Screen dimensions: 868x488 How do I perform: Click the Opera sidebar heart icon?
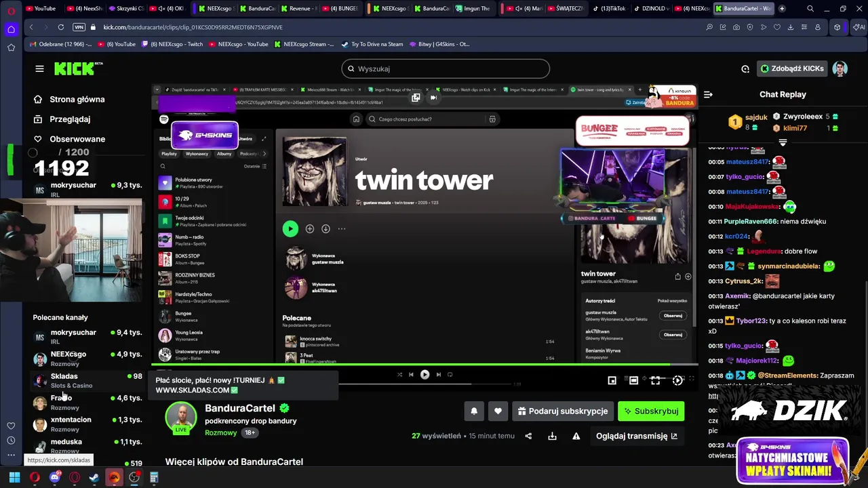pos(11,426)
